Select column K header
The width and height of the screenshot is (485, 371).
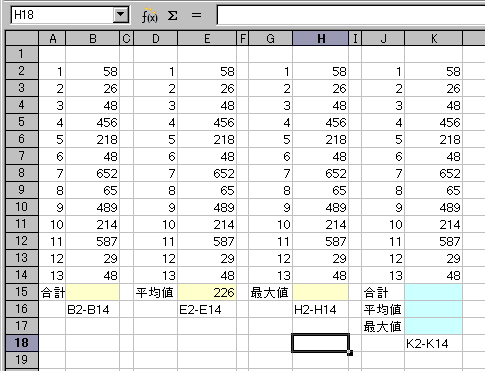(x=433, y=39)
